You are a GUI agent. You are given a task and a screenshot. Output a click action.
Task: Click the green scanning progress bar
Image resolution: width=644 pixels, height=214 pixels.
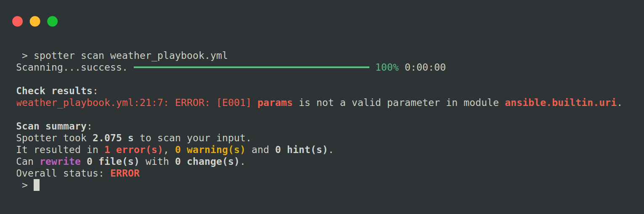point(251,67)
